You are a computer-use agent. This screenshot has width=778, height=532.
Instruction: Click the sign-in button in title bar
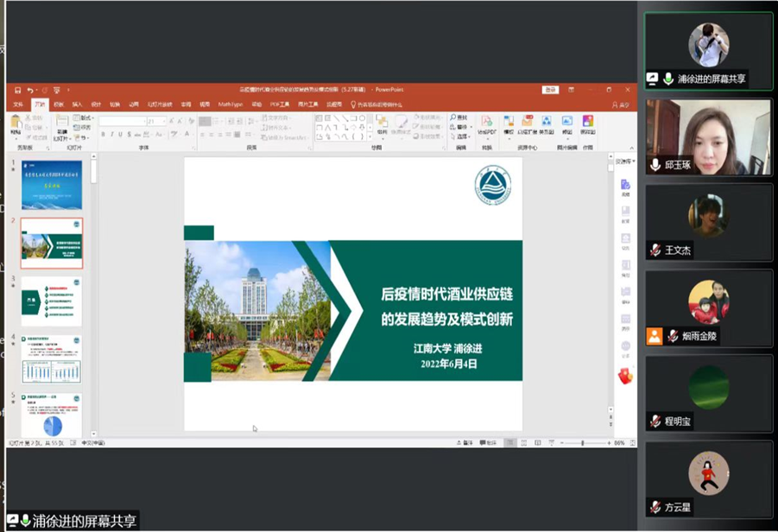pos(550,90)
